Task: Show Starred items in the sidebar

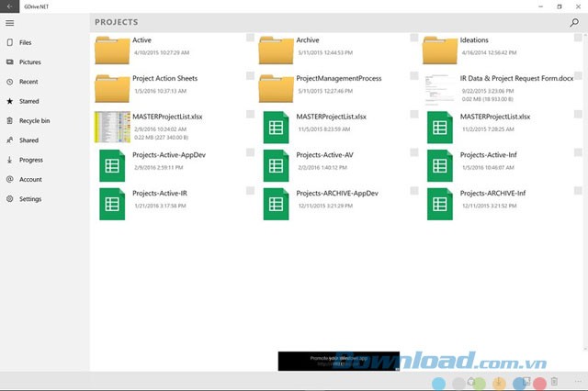Action: [x=45, y=101]
